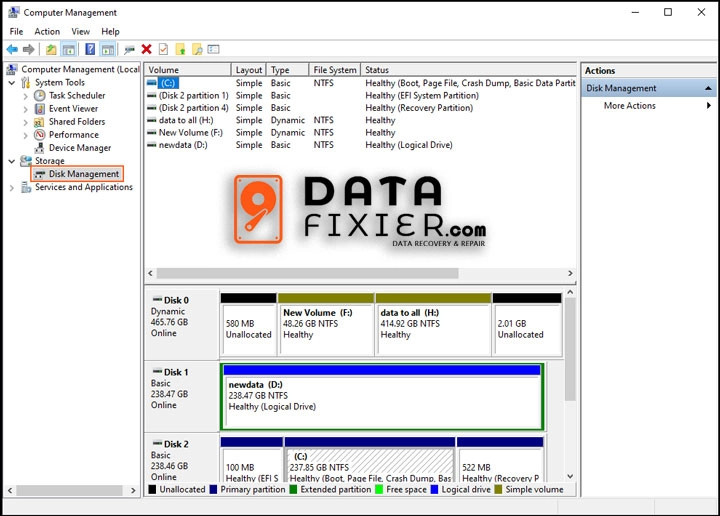This screenshot has width=720, height=516.
Task: Select the (Disk 2 partition 1) volume row
Action: pos(360,95)
